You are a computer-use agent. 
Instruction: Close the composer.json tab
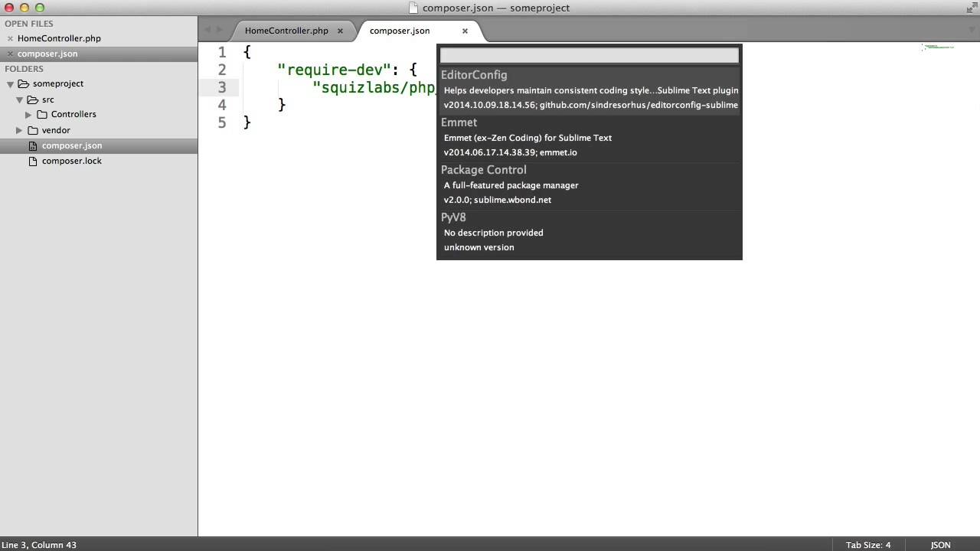[465, 31]
